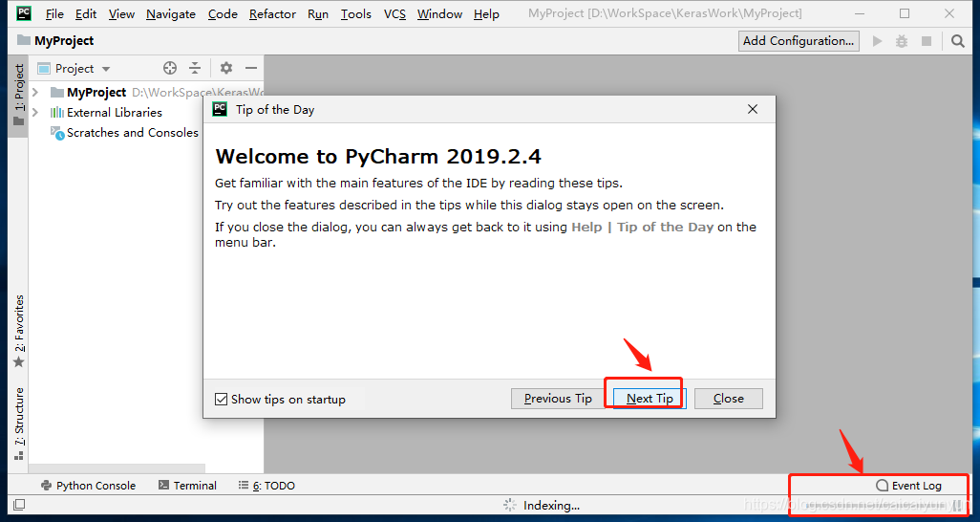Open the Window menu
Viewport: 980px width, 522px height.
pyautogui.click(x=439, y=13)
